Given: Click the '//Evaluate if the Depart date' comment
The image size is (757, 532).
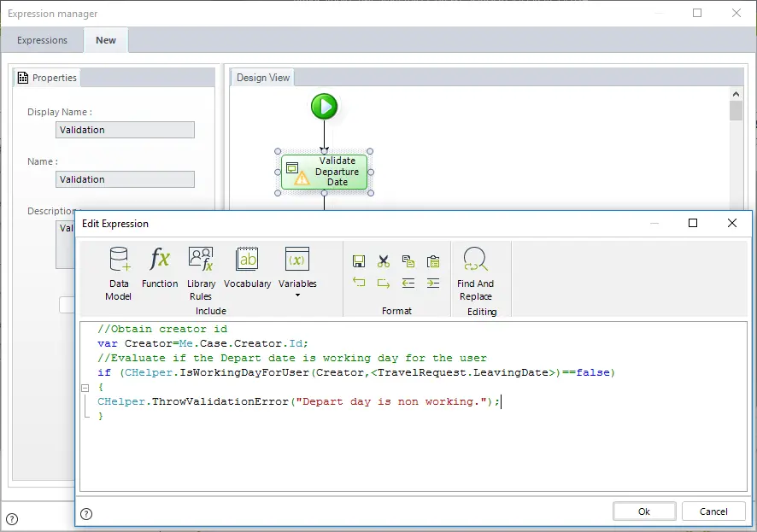Looking at the screenshot, I should 292,358.
